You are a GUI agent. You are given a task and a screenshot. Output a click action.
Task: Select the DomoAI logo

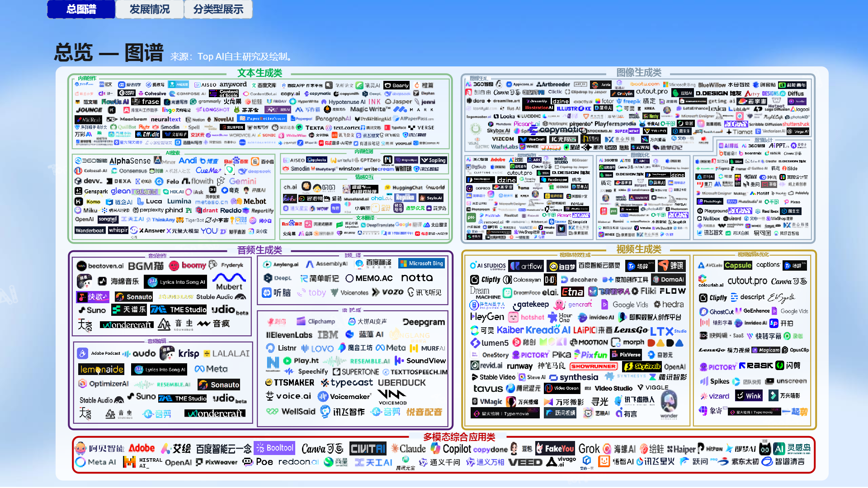(668, 279)
